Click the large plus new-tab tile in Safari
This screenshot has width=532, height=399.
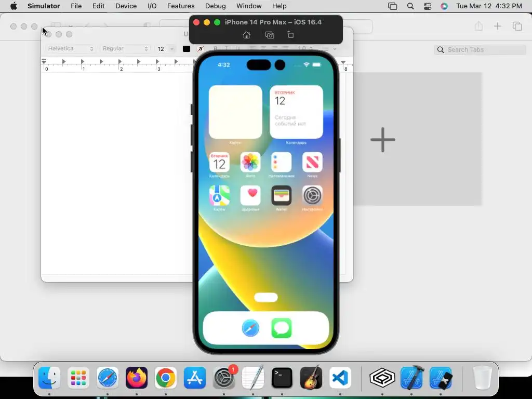tap(383, 139)
